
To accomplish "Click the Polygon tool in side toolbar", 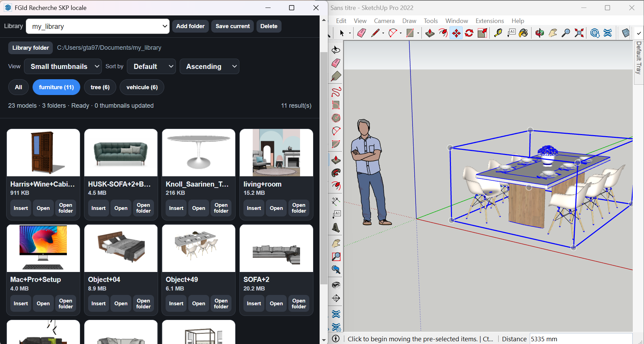I will coord(336,118).
